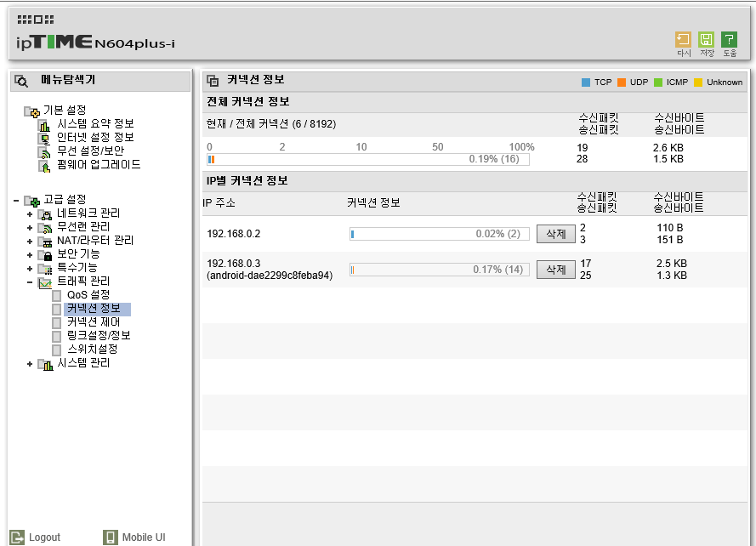Click the Logout icon
The height and width of the screenshot is (546, 756).
[x=17, y=537]
